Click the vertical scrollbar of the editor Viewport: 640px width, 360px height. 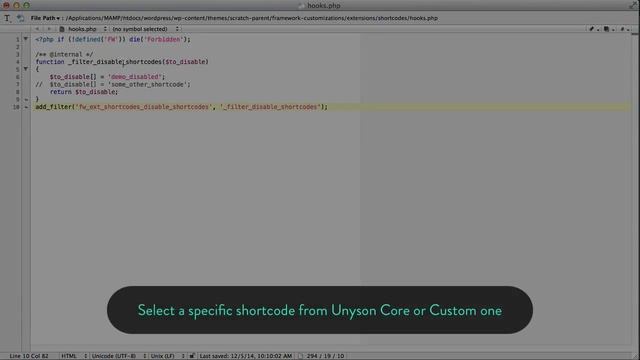tap(635, 192)
